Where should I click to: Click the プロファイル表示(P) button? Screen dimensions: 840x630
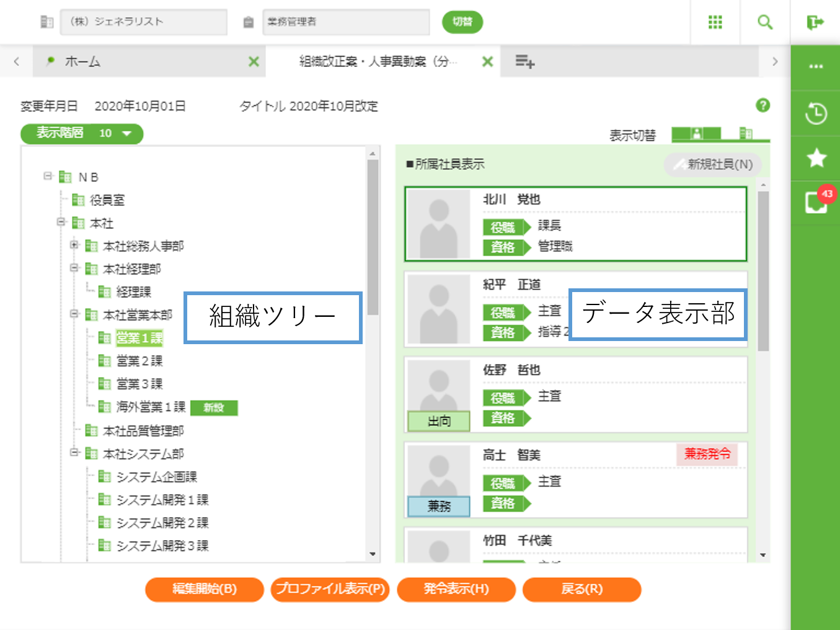330,589
